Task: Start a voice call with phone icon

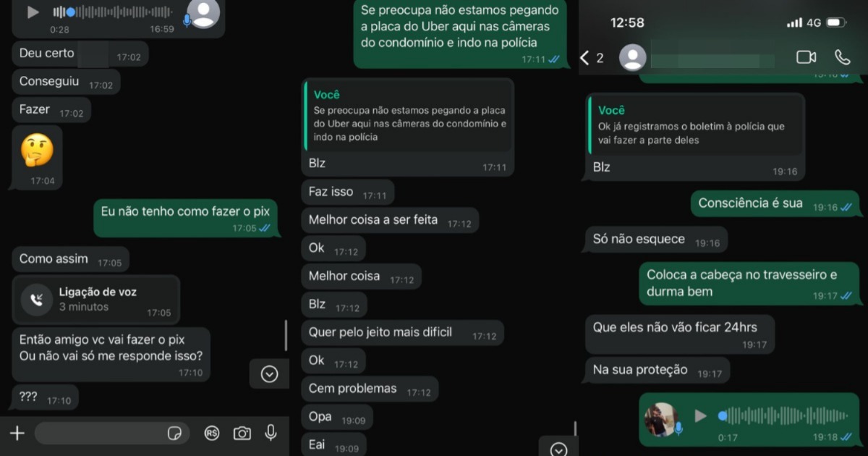Action: click(842, 57)
